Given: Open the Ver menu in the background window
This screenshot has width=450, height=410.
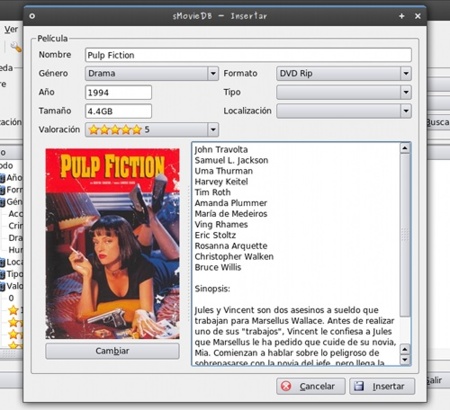Looking at the screenshot, I should coord(11,30).
